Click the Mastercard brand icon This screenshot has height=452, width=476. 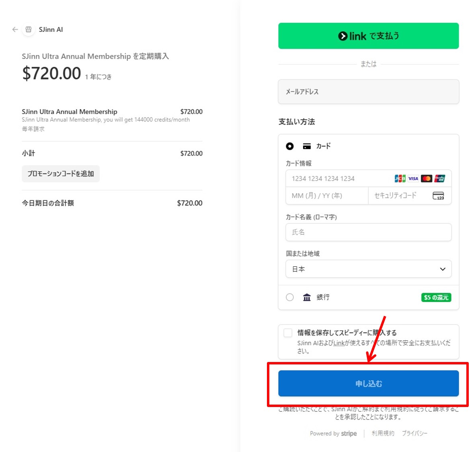426,178
